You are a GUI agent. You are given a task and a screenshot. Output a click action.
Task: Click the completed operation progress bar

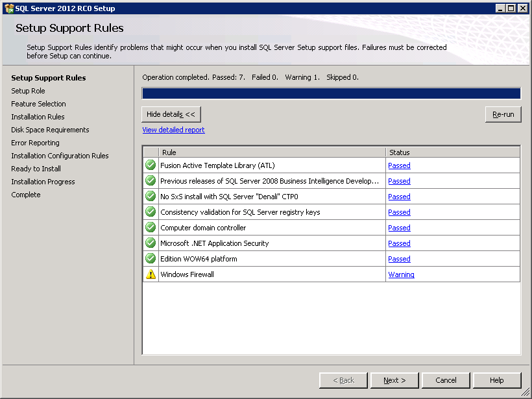[x=331, y=93]
